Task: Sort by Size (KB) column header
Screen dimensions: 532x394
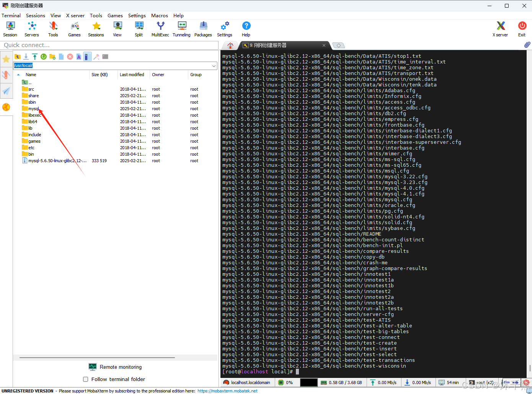Action: [100, 75]
